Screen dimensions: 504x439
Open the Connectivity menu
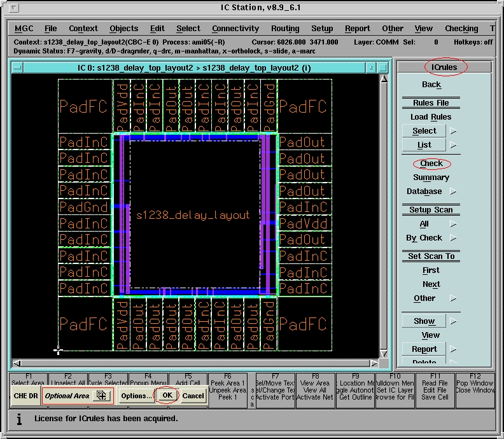coord(235,29)
